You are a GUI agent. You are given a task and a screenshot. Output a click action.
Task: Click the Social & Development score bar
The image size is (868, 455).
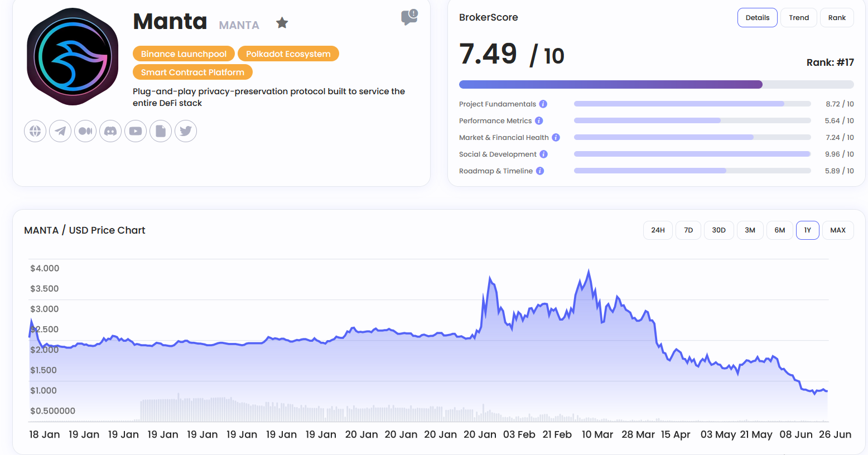click(x=692, y=154)
